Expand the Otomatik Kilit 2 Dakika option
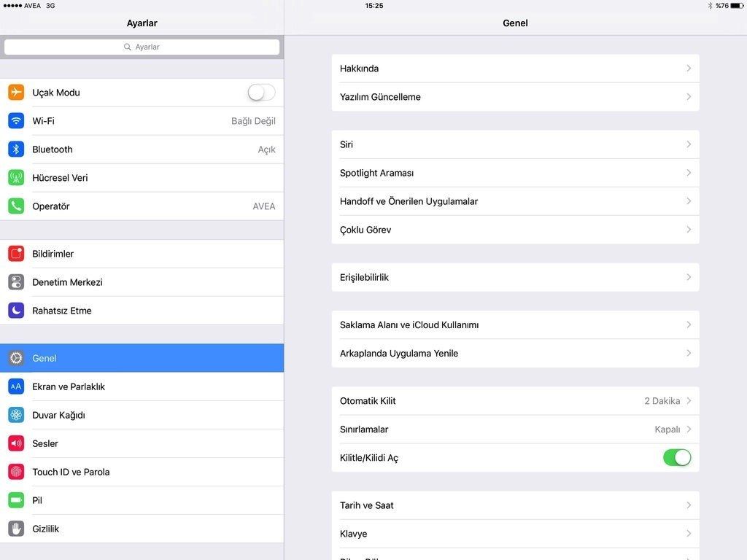Image resolution: width=747 pixels, height=560 pixels. [688, 401]
